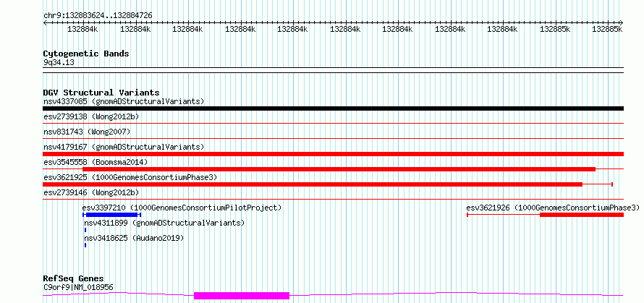Click the 9q34.13 band label
Screen dimensions: 644x303
click(59, 62)
